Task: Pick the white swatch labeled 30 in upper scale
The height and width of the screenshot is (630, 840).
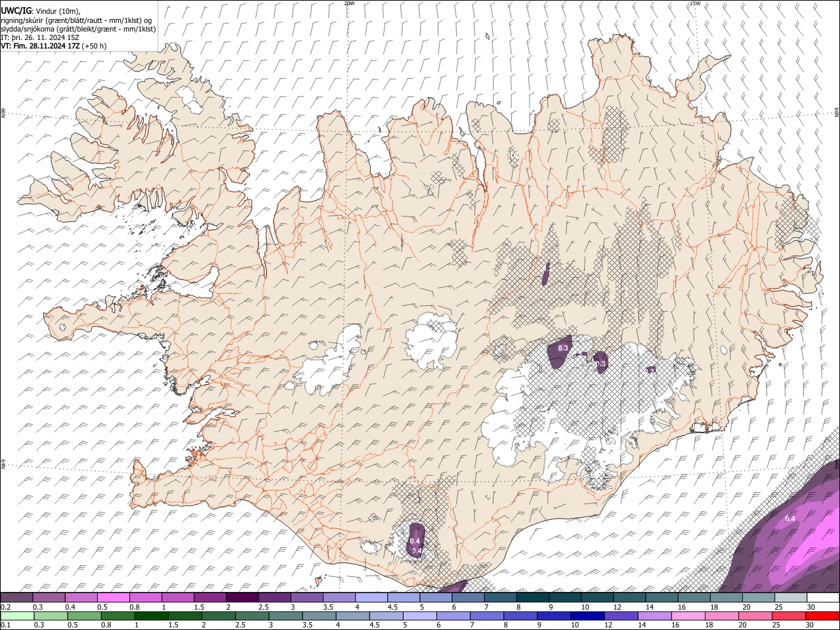Action: coord(822,598)
